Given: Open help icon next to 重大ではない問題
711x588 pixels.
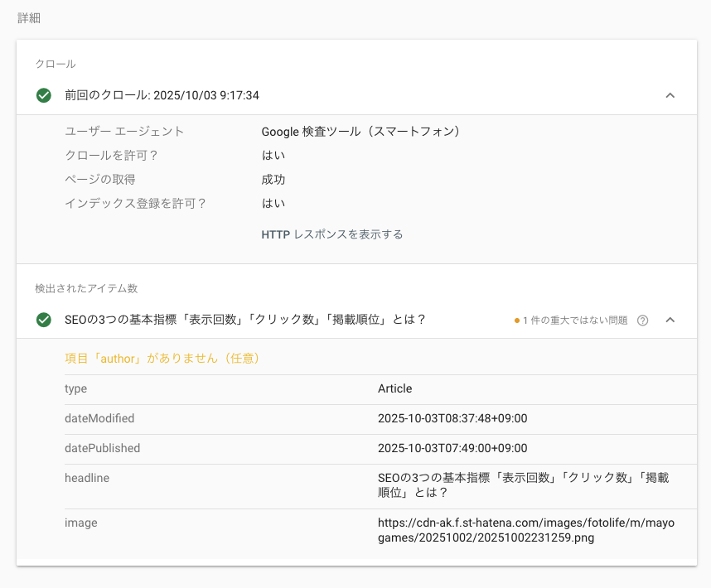Looking at the screenshot, I should [x=642, y=321].
